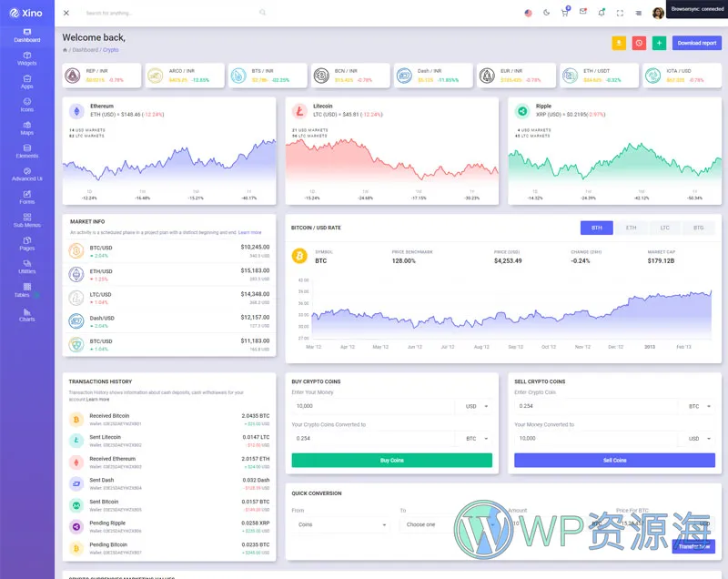The image size is (728, 579).
Task: Click the yellow download icon button
Action: click(619, 43)
